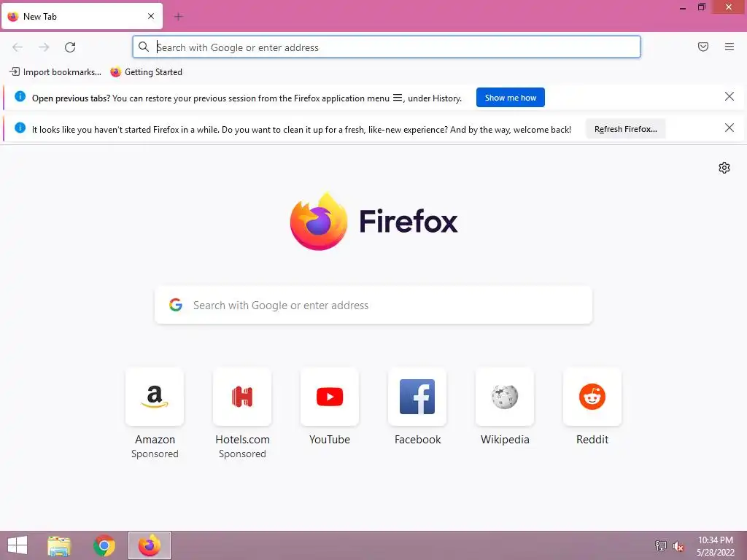Click the Google G icon in search box
Viewport: 747px width, 560px height.
click(176, 305)
